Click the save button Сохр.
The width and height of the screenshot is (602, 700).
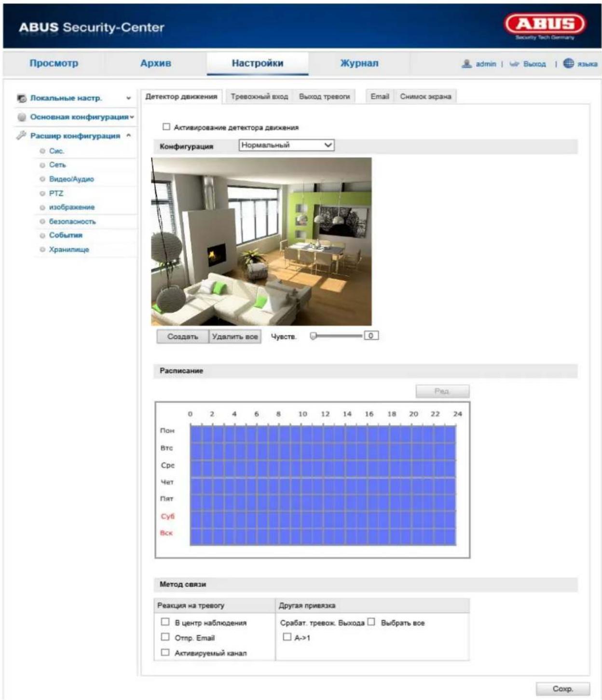pyautogui.click(x=562, y=689)
